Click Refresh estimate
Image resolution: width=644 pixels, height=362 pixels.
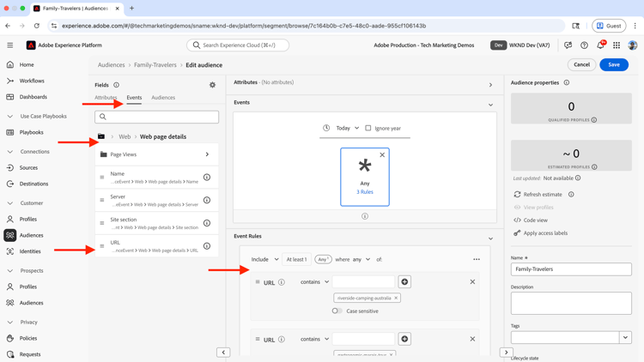click(x=538, y=195)
